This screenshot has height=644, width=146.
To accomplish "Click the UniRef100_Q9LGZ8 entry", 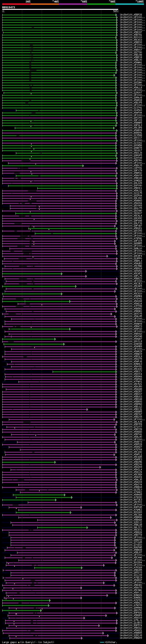I will [131, 183].
